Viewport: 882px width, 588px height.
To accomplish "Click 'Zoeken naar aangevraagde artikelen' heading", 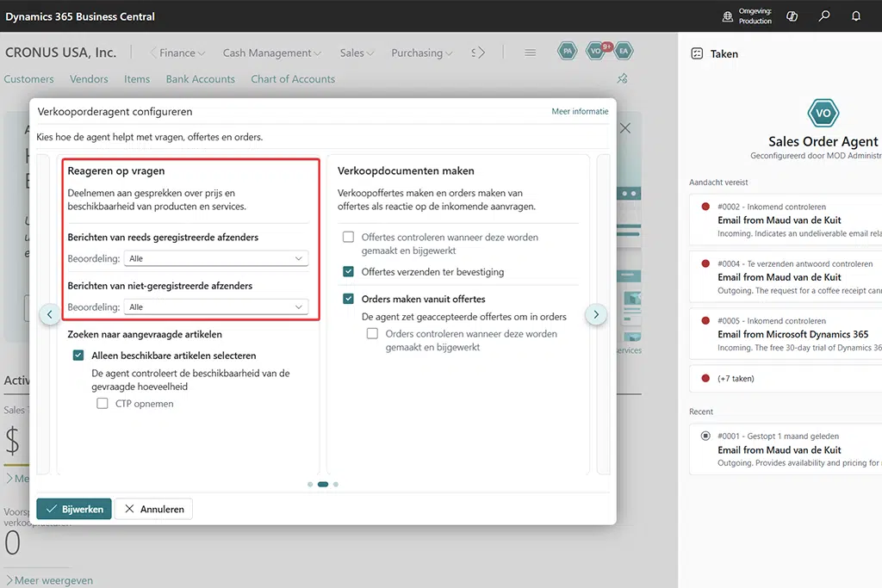I will tap(145, 334).
